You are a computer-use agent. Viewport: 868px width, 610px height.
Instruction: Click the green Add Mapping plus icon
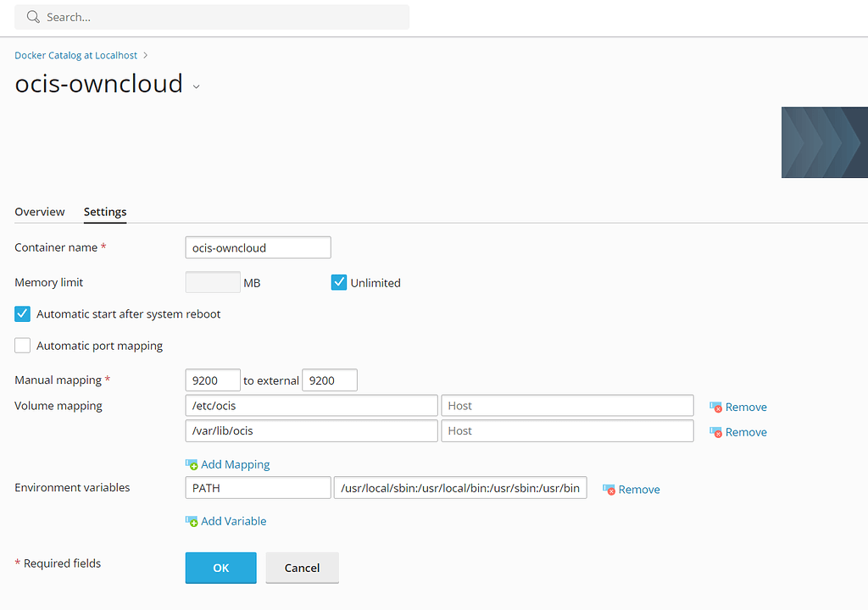click(192, 464)
